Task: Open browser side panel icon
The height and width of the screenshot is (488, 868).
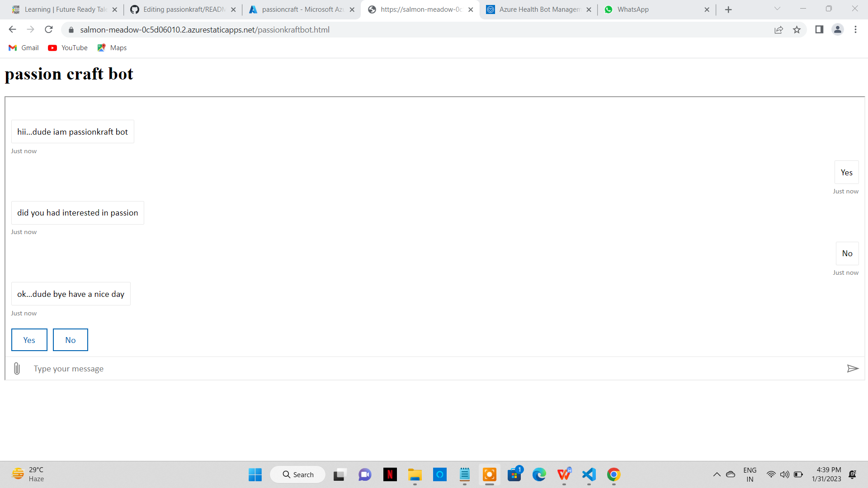Action: click(x=819, y=30)
